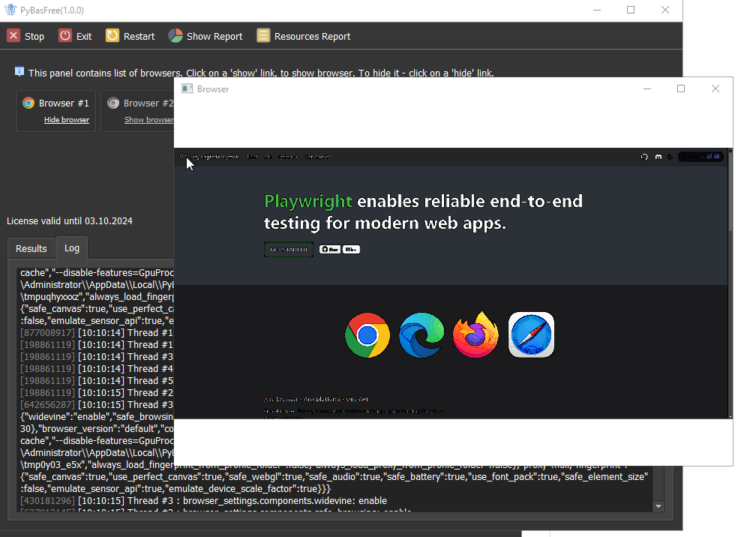Image resolution: width=756 pixels, height=537 pixels.
Task: Toggle dark mode moon icon in page navbar
Action: coord(670,157)
